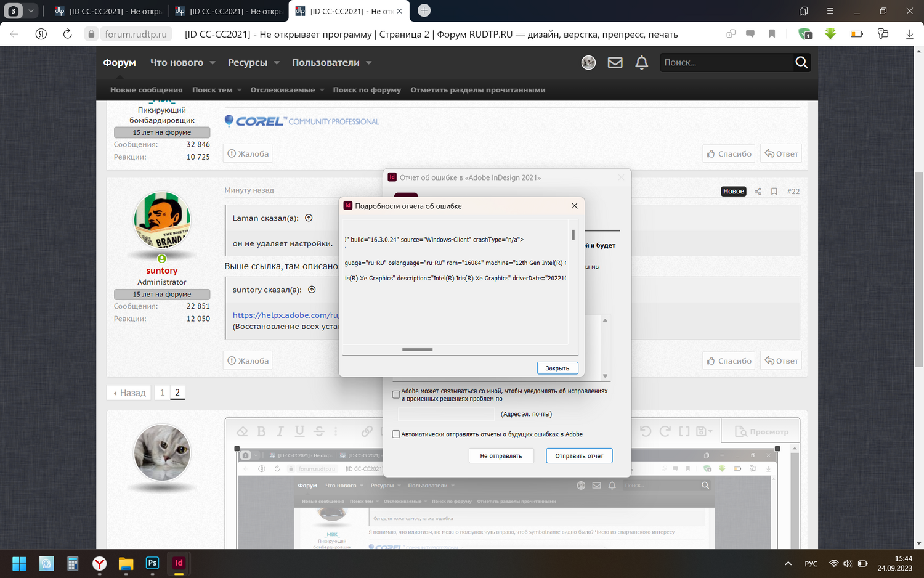The height and width of the screenshot is (578, 924).
Task: Open File Explorer from the taskbar
Action: (126, 563)
